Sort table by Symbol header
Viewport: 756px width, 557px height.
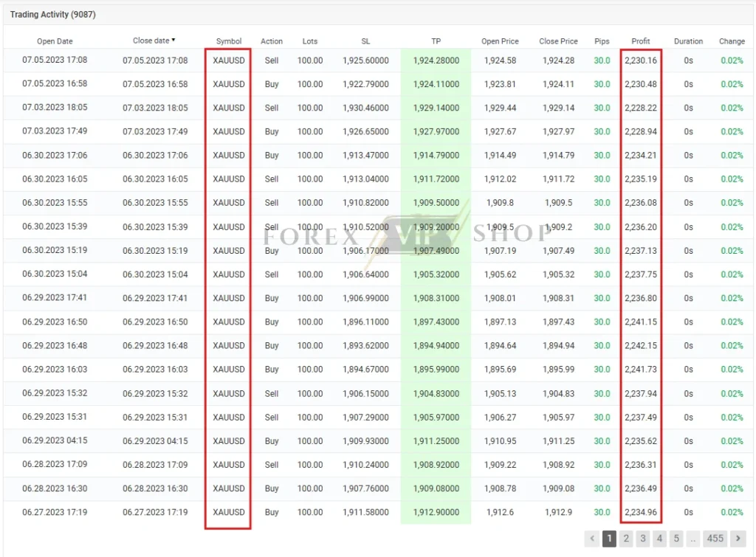[x=229, y=41]
